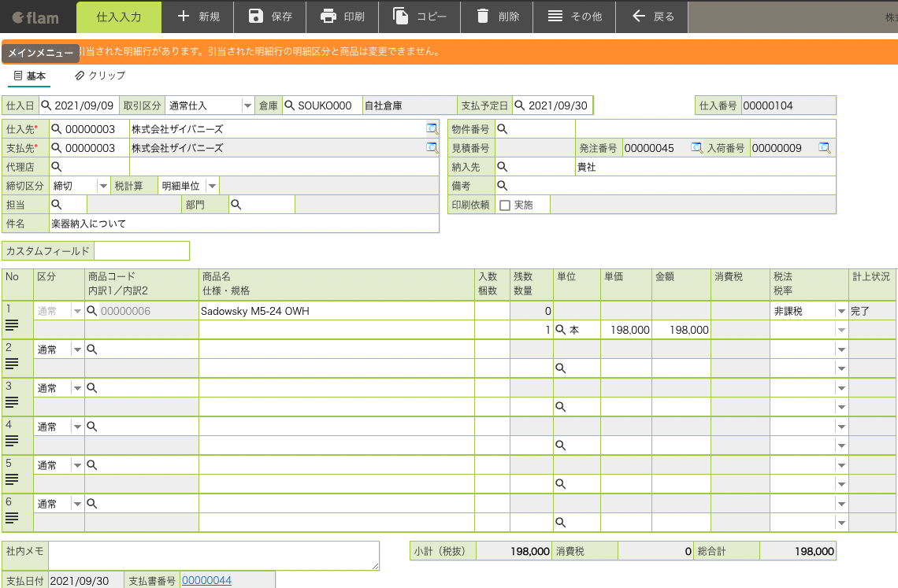
Task: Toggle the 印刷依頼 実施 checkbox
Action: point(505,205)
